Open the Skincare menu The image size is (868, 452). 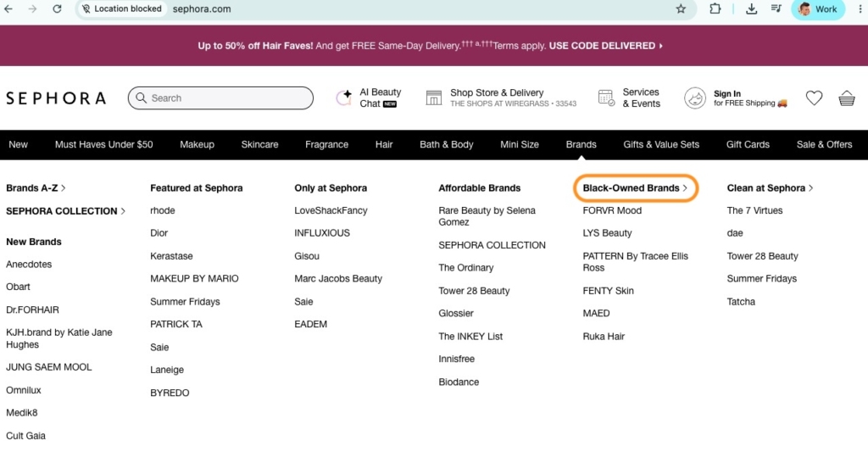pos(259,144)
